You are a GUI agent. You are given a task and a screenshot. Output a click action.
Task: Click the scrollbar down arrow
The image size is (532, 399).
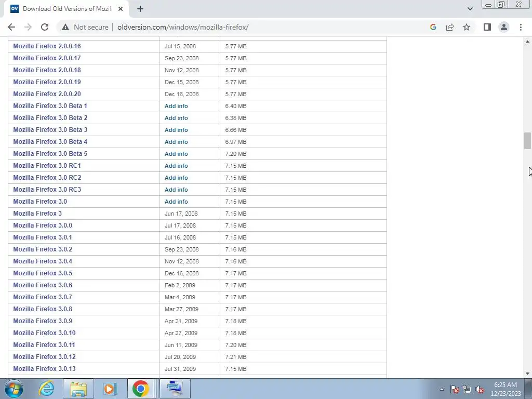coord(527,374)
